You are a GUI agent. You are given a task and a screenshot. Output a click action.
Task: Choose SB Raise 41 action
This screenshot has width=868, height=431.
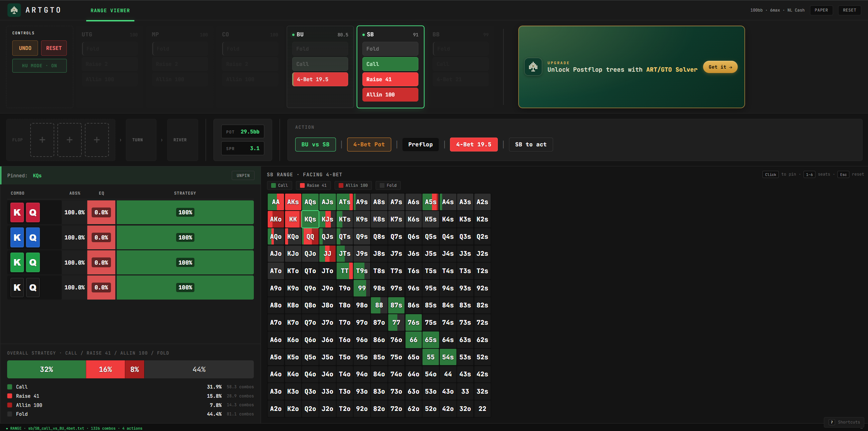390,79
